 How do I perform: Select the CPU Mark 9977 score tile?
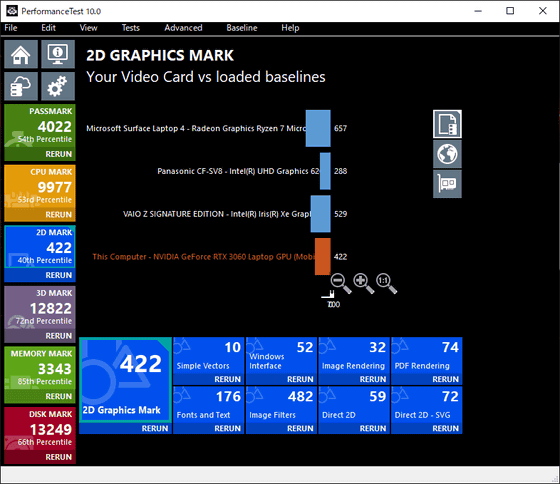[x=40, y=187]
